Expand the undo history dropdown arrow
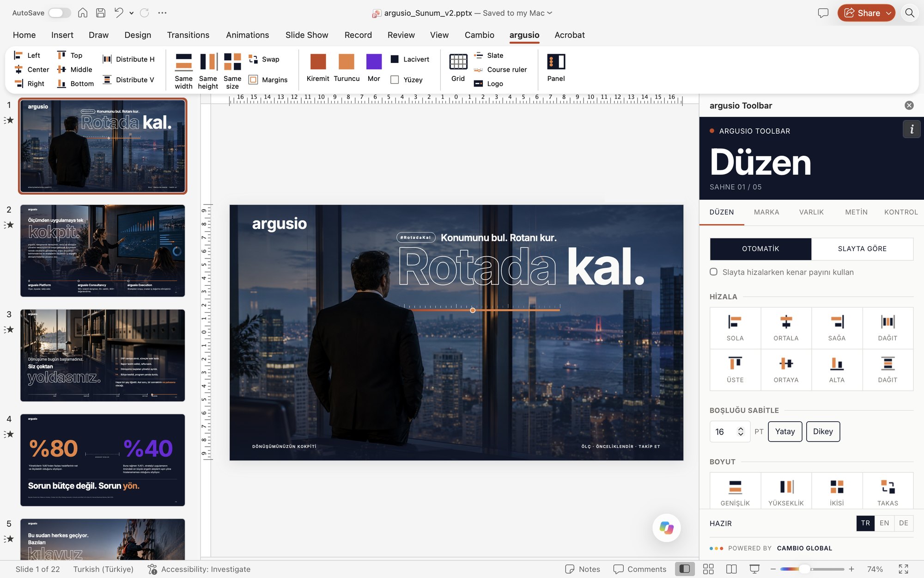The width and height of the screenshot is (924, 578). tap(132, 13)
